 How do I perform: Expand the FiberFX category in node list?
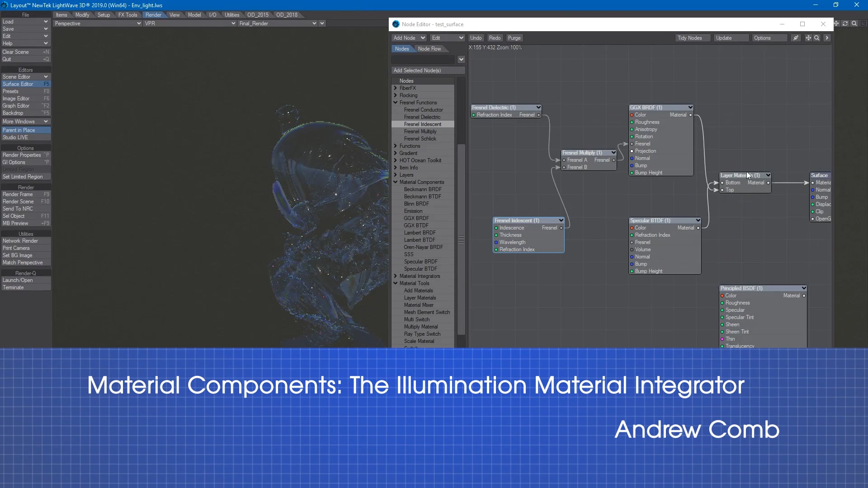click(396, 88)
